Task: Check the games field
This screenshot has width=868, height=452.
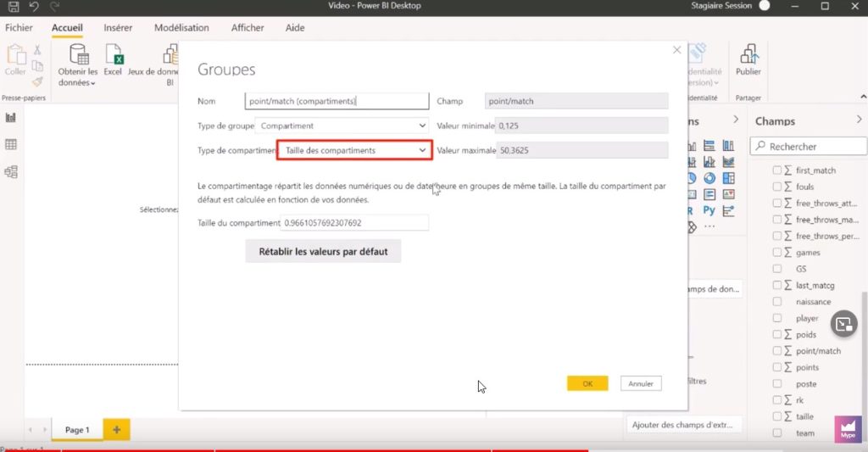Action: (777, 252)
